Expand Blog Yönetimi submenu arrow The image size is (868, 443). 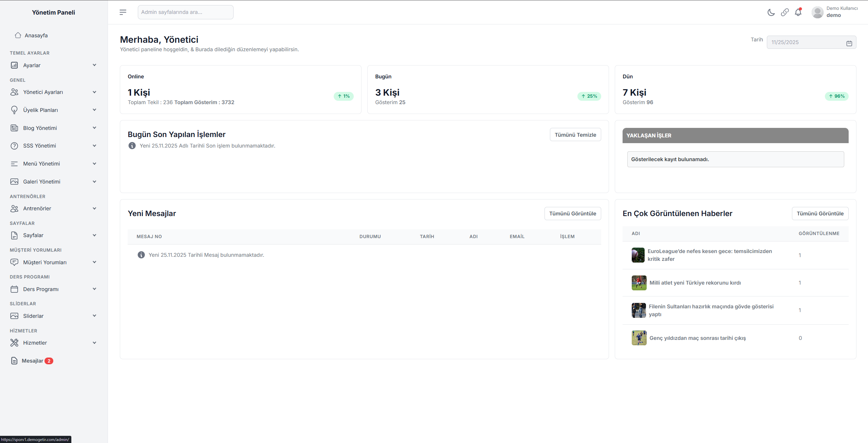point(94,128)
